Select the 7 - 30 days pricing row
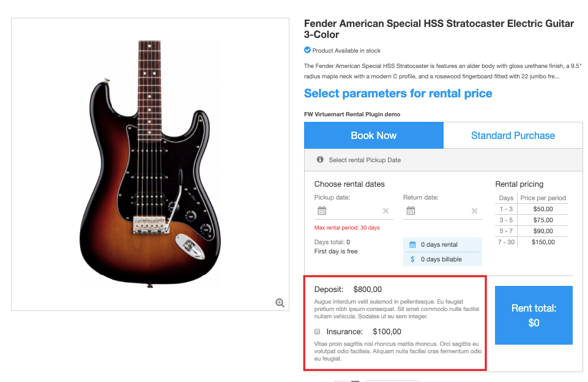 coord(531,242)
